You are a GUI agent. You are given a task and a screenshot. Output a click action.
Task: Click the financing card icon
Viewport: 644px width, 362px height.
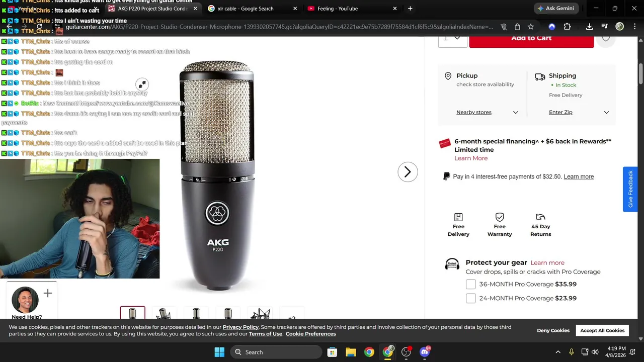click(445, 144)
